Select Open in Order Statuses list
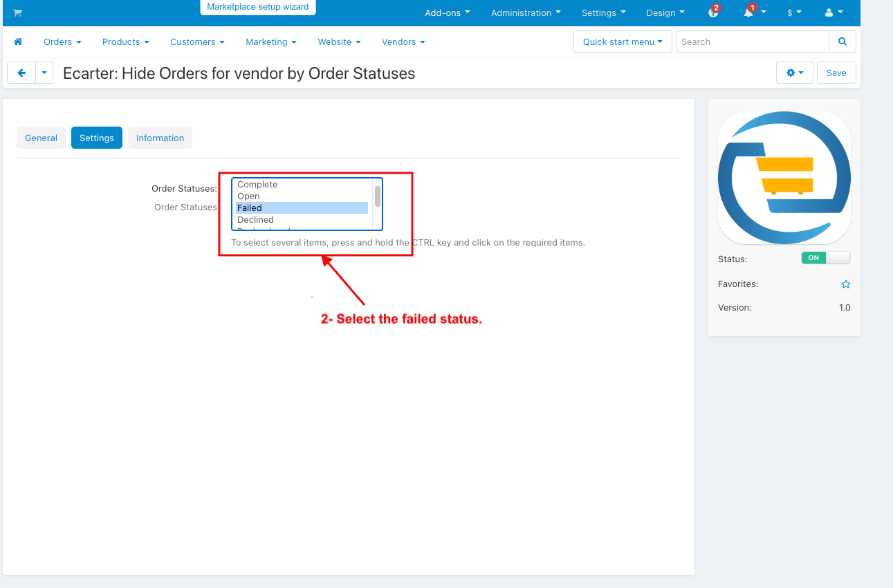 pos(302,196)
